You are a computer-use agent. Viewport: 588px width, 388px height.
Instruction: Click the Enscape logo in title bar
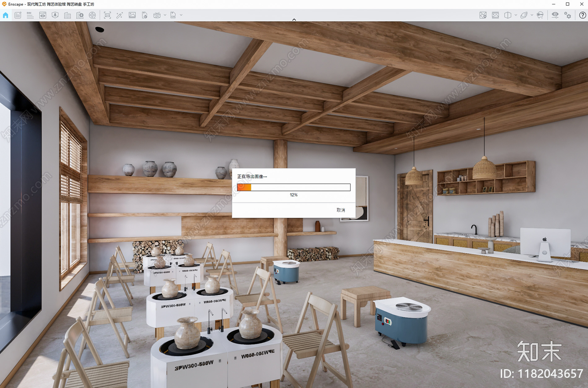(4, 4)
